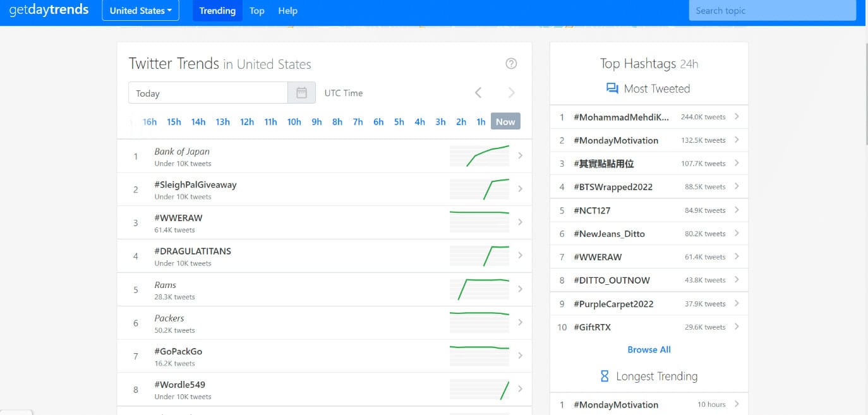Open the #DRAGULATITANS trend

[x=193, y=251]
